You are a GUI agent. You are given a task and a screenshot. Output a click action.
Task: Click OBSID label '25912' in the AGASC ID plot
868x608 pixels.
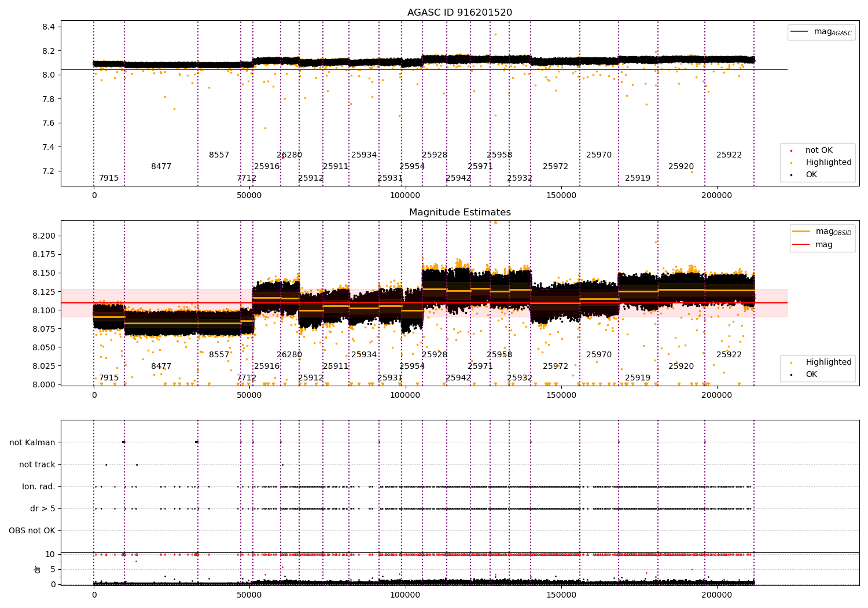click(311, 178)
